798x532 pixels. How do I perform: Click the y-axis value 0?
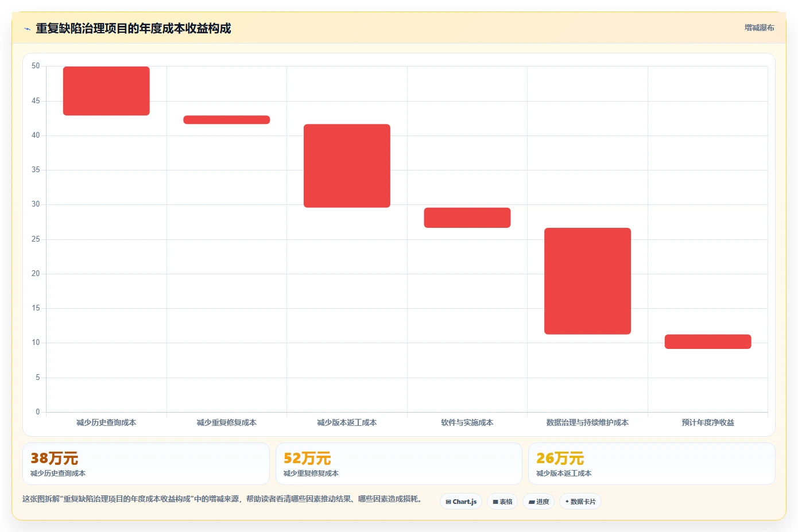pyautogui.click(x=38, y=411)
